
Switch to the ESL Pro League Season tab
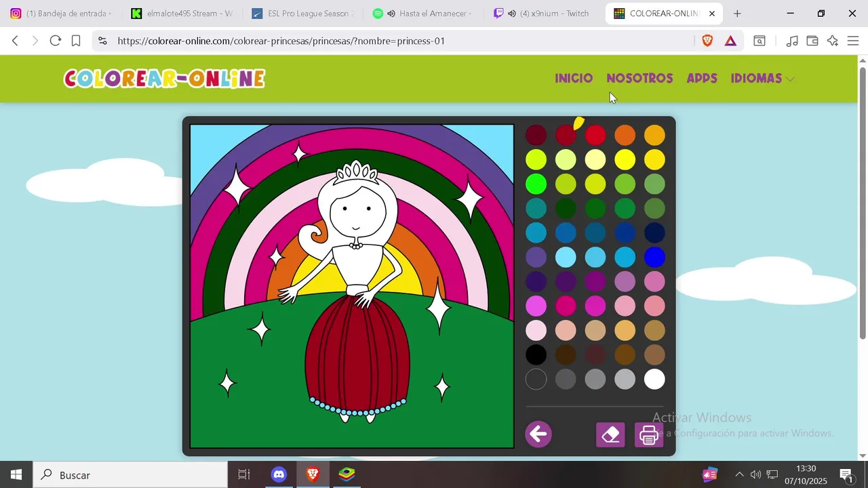[x=302, y=14]
